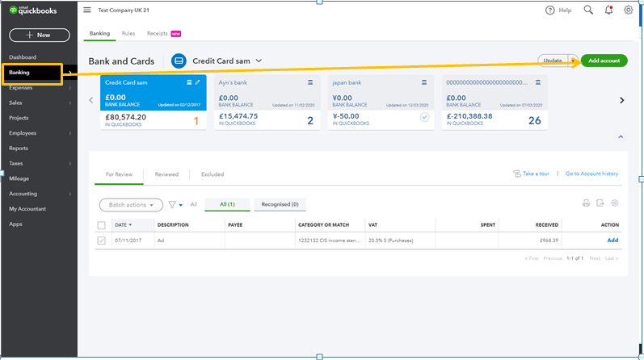Click the green Add account button
Viewport: 644px width, 360px height.
[x=604, y=61]
